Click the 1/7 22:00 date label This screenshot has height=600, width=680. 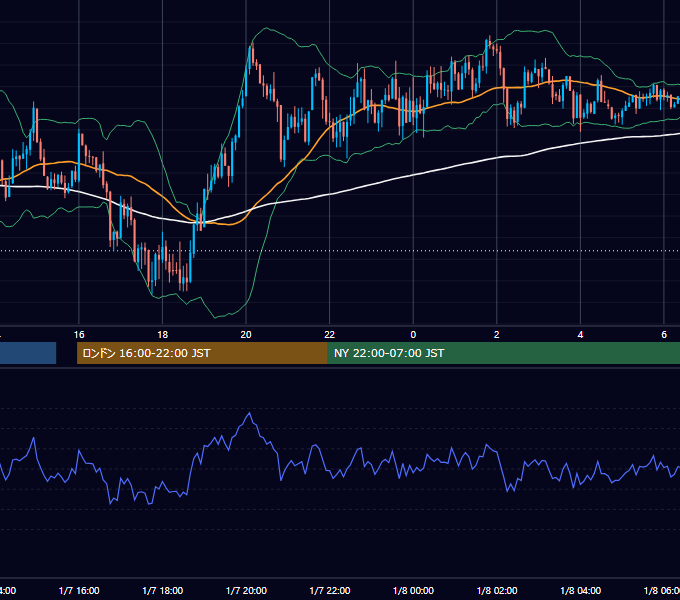(330, 590)
